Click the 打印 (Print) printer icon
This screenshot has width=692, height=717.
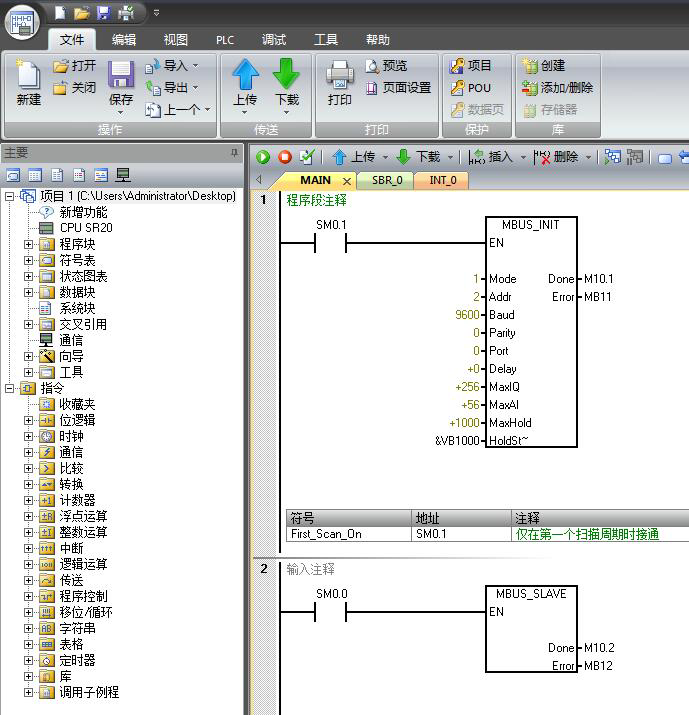(x=340, y=77)
